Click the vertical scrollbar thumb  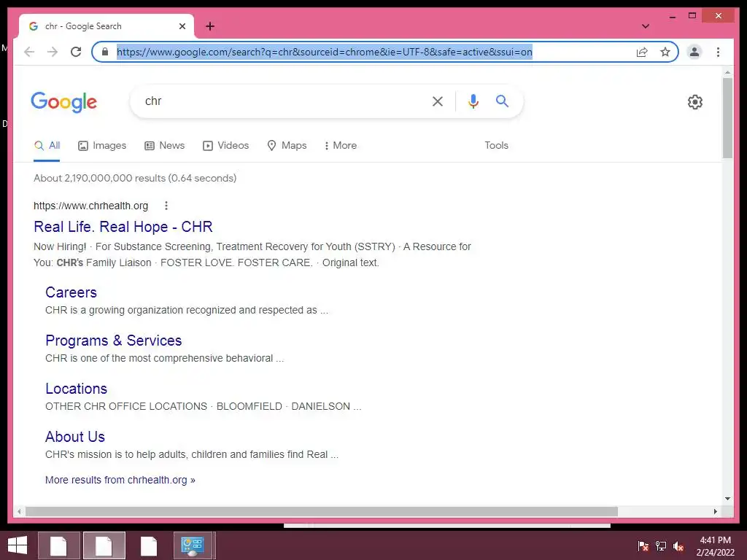coord(727,117)
